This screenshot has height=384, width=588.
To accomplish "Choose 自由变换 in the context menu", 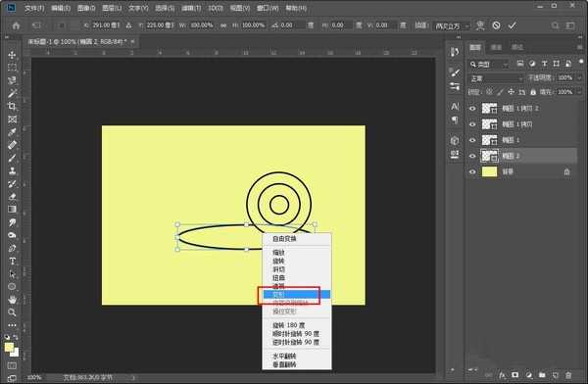I will pos(284,238).
